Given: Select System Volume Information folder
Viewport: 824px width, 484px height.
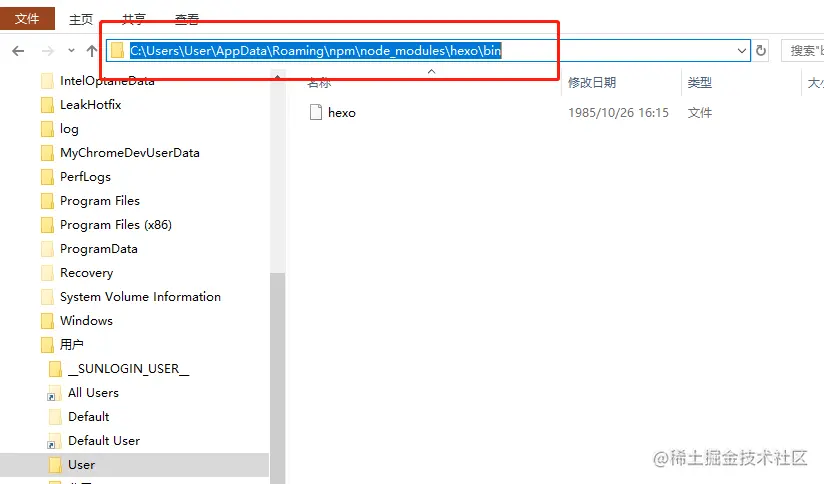Looking at the screenshot, I should 140,297.
